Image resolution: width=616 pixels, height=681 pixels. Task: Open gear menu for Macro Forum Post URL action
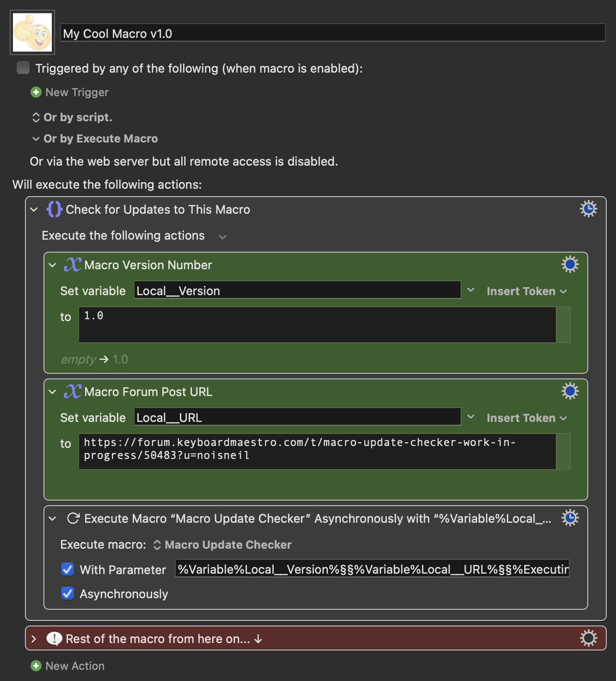[570, 391]
